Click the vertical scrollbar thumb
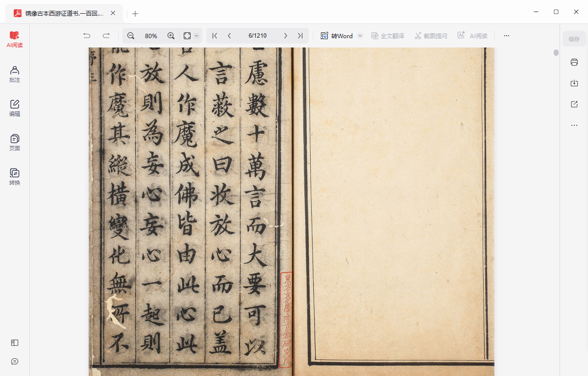The height and width of the screenshot is (376, 588). click(556, 53)
